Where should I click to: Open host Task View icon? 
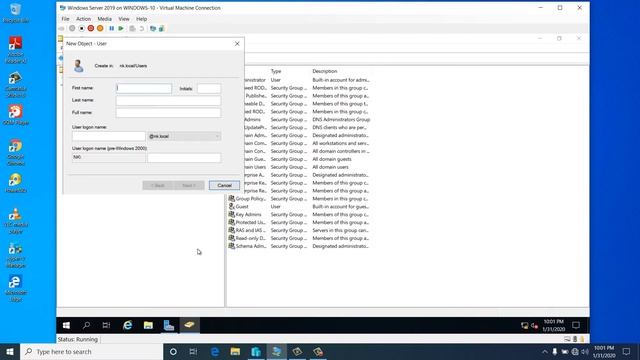193,351
